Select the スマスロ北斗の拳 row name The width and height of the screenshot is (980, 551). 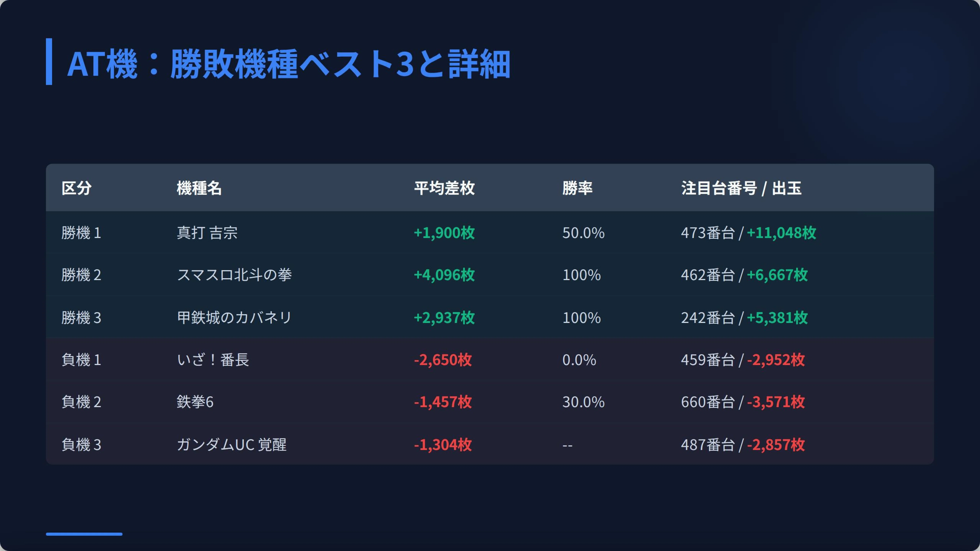[x=234, y=275]
